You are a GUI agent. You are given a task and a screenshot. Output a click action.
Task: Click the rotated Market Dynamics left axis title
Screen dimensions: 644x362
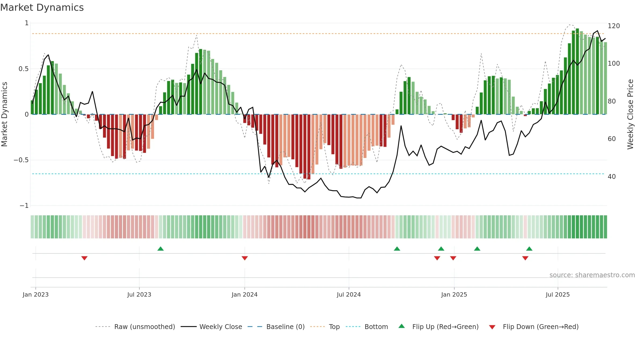(4, 114)
